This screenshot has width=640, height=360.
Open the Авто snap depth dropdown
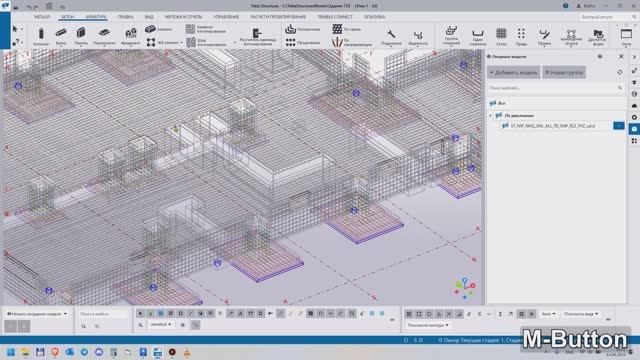[548, 314]
